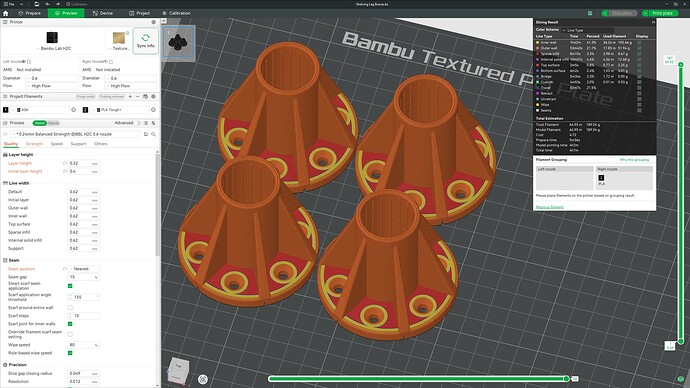690x388 pixels.
Task: Open the Color Scheme dropdown
Action: (x=587, y=30)
